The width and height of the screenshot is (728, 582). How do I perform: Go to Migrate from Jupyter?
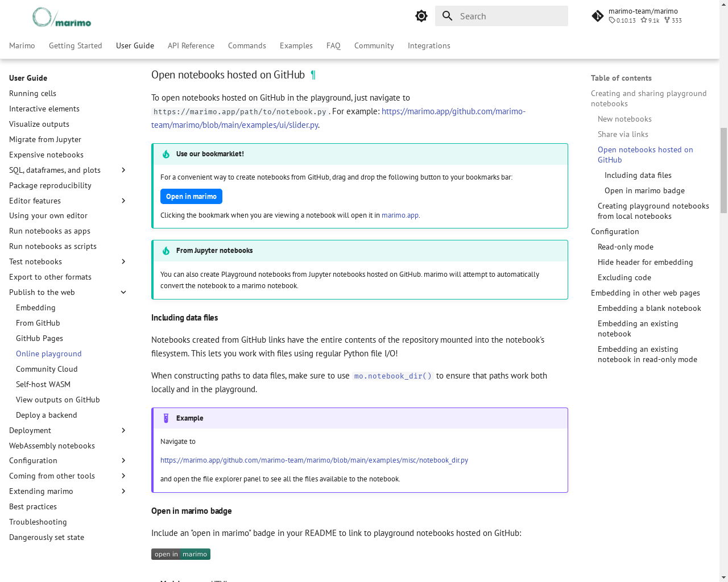coord(45,139)
